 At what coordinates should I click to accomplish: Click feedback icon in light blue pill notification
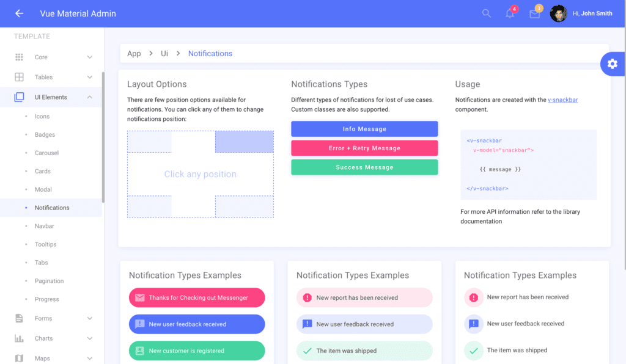pos(307,324)
